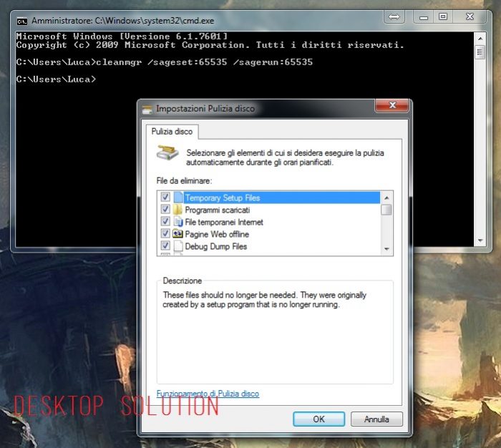
Task: Click the disk cleanup icon in dialog title bar
Action: coord(147,109)
